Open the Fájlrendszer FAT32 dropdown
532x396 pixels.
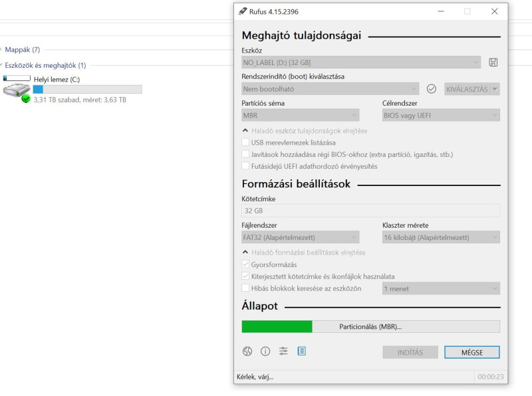[301, 237]
